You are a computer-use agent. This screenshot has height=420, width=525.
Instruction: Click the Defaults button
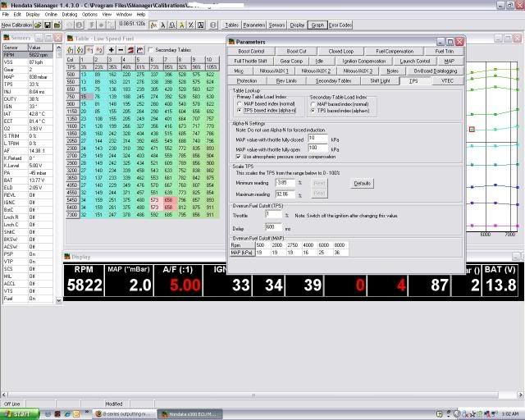(363, 183)
